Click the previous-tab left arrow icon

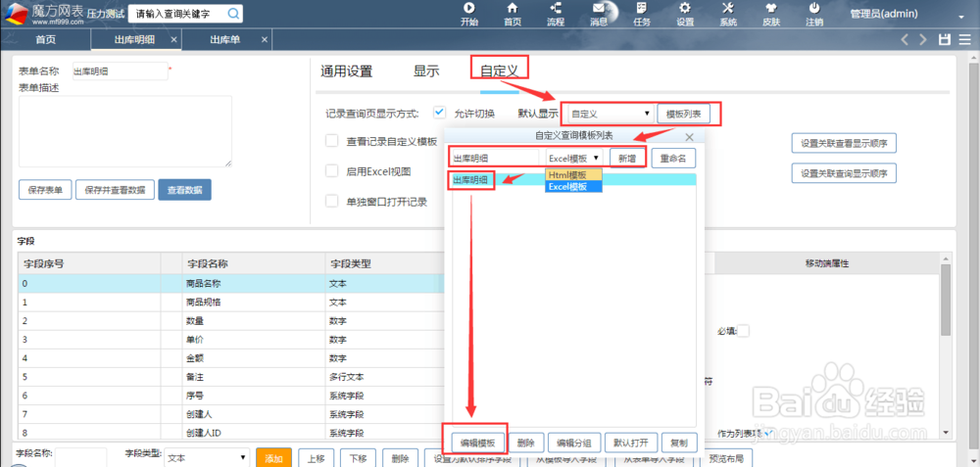tap(905, 39)
